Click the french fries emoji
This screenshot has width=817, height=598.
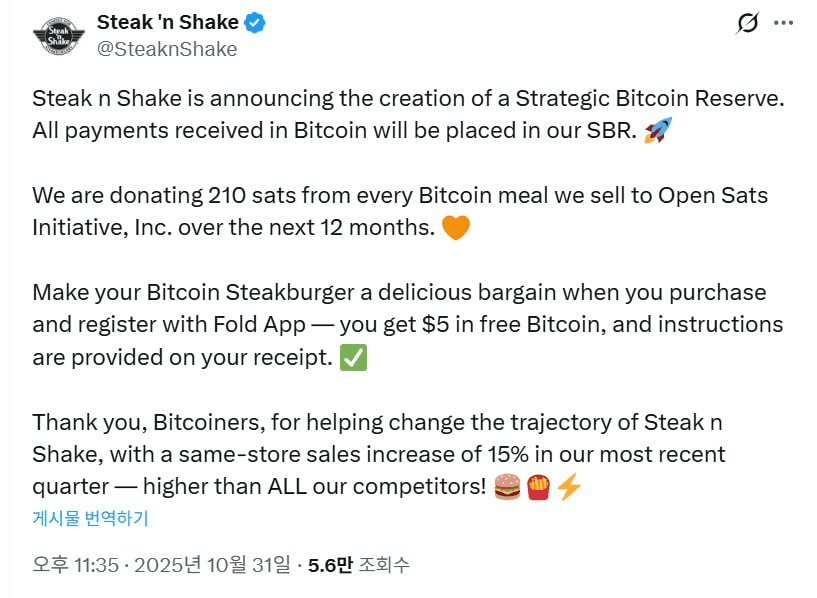pyautogui.click(x=538, y=487)
